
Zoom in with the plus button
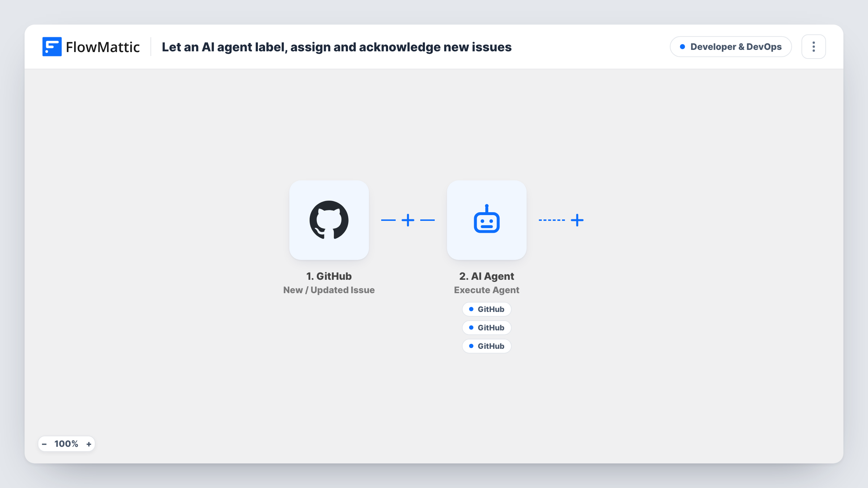click(x=89, y=444)
